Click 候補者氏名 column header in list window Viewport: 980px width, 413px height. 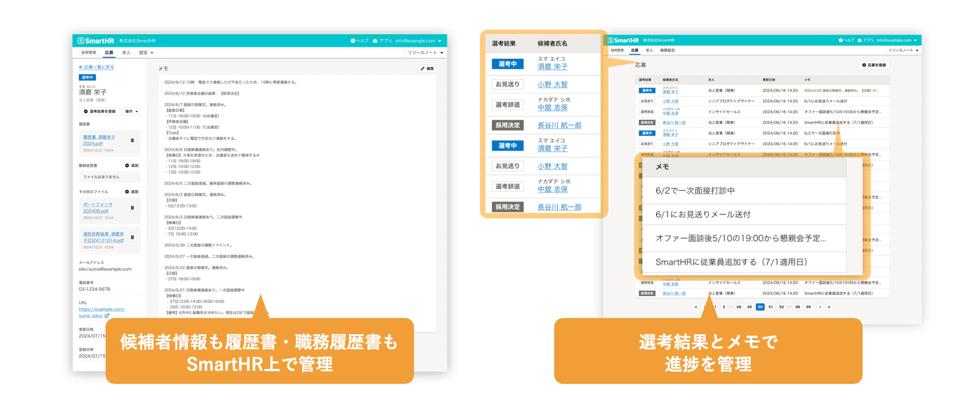pyautogui.click(x=670, y=80)
